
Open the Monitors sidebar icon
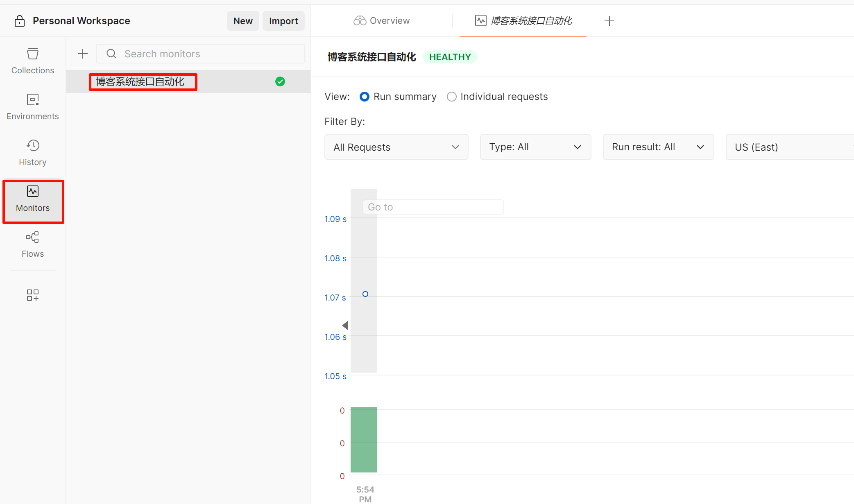pyautogui.click(x=33, y=199)
